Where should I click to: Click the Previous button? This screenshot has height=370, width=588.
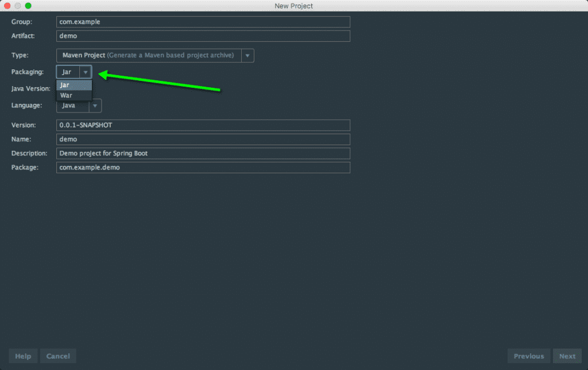point(528,356)
